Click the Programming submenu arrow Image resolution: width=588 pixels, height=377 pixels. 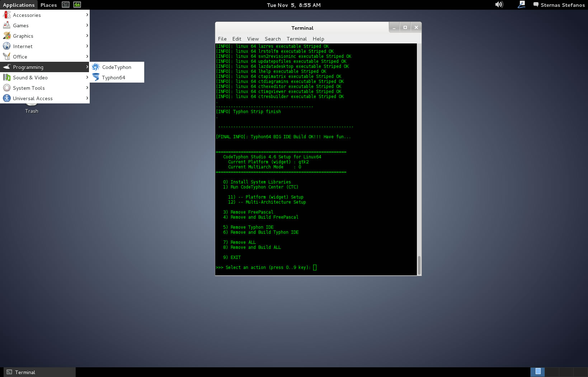tap(87, 67)
